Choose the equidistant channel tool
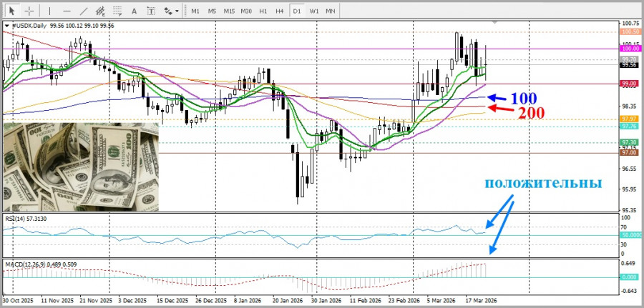 pos(99,11)
